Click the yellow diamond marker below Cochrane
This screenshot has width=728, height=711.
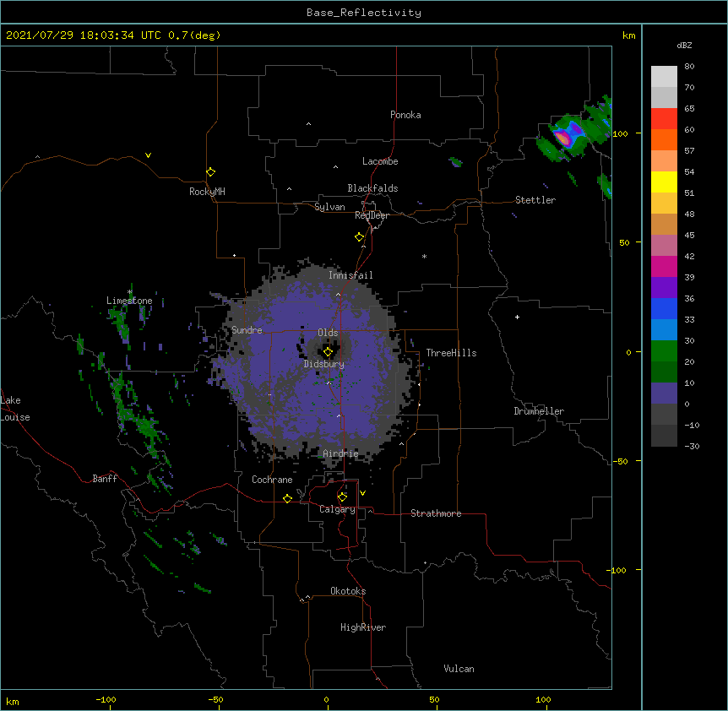pyautogui.click(x=287, y=498)
